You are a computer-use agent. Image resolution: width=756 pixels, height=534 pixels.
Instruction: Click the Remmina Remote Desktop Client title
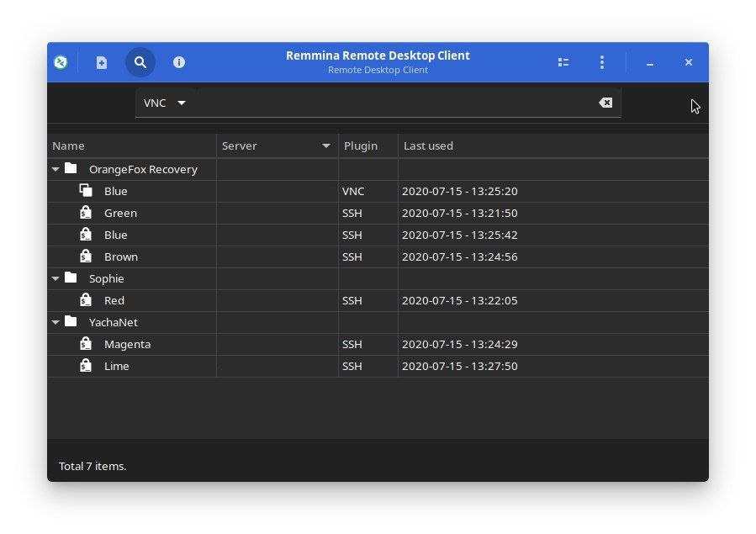378,56
